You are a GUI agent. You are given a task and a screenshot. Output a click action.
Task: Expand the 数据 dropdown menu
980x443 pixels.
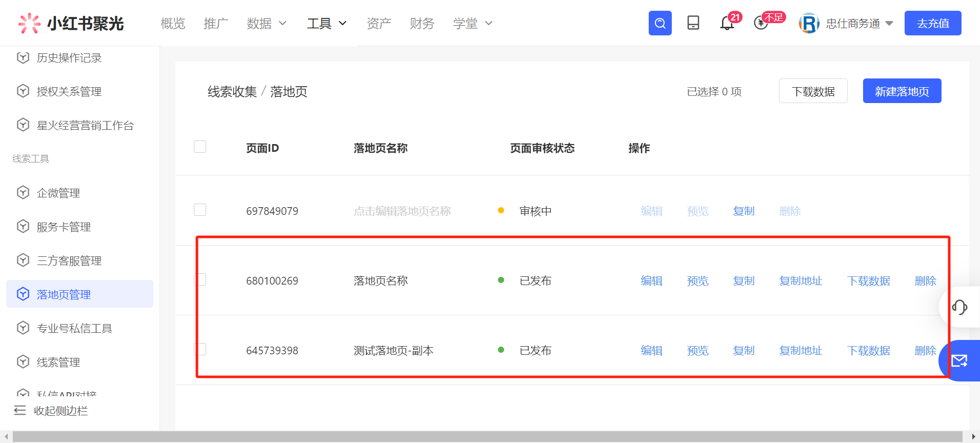coord(266,23)
